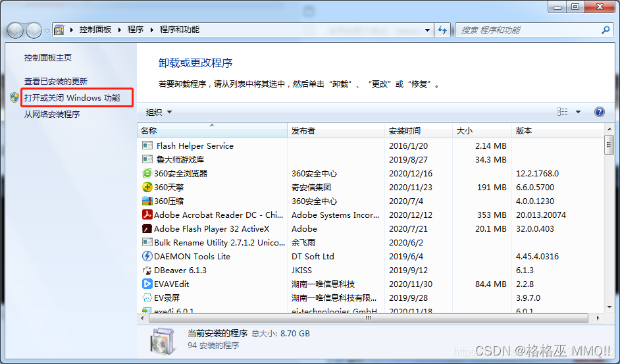Click the 34.3 MB size value

click(x=491, y=159)
